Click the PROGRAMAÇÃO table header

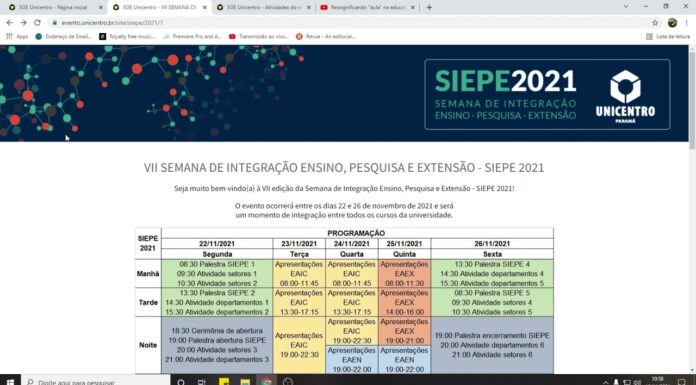click(x=356, y=233)
